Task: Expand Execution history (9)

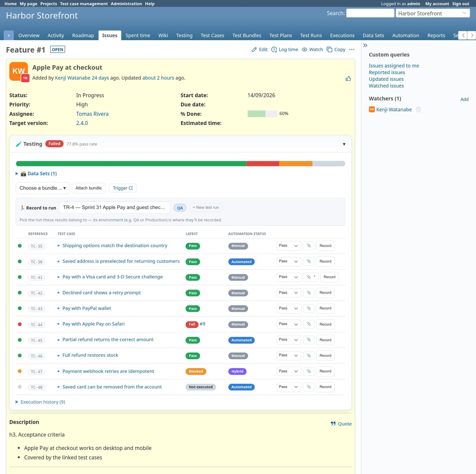Action: (x=40, y=402)
